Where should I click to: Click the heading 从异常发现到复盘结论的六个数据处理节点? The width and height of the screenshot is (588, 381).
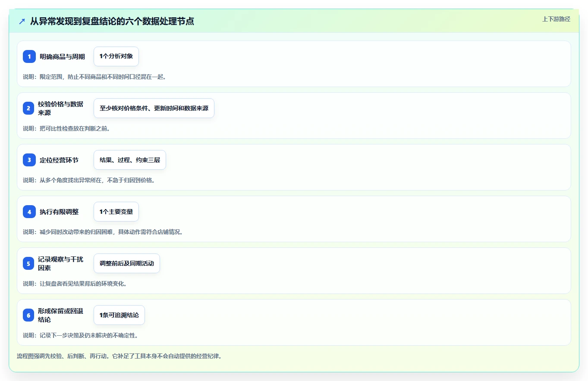tap(112, 21)
